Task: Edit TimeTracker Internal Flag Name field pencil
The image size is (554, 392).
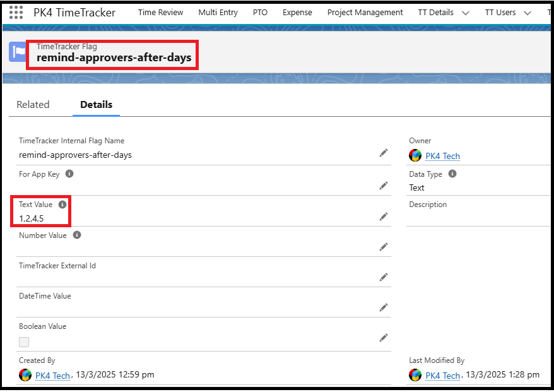Action: [384, 153]
